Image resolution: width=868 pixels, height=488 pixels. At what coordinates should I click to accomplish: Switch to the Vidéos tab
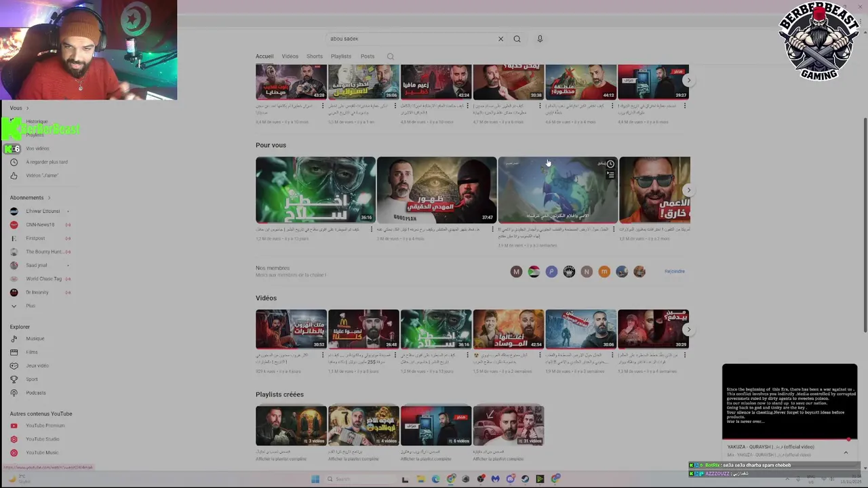(x=290, y=56)
